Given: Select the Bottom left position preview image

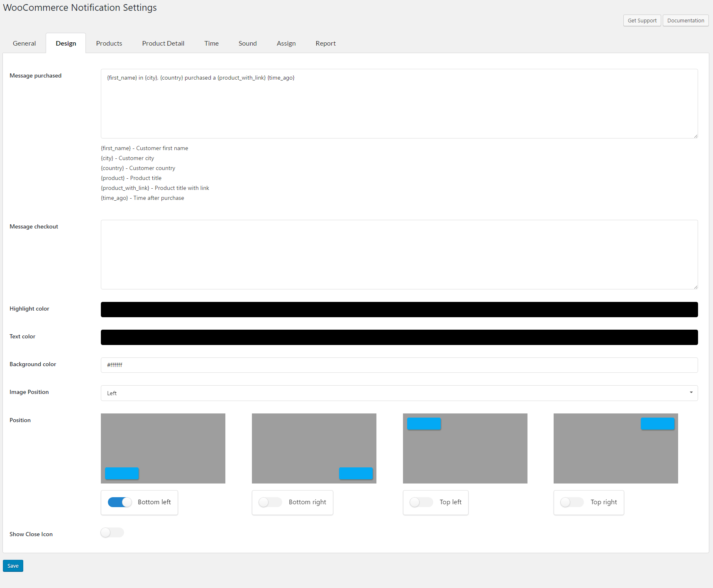Looking at the screenshot, I should coord(163,448).
